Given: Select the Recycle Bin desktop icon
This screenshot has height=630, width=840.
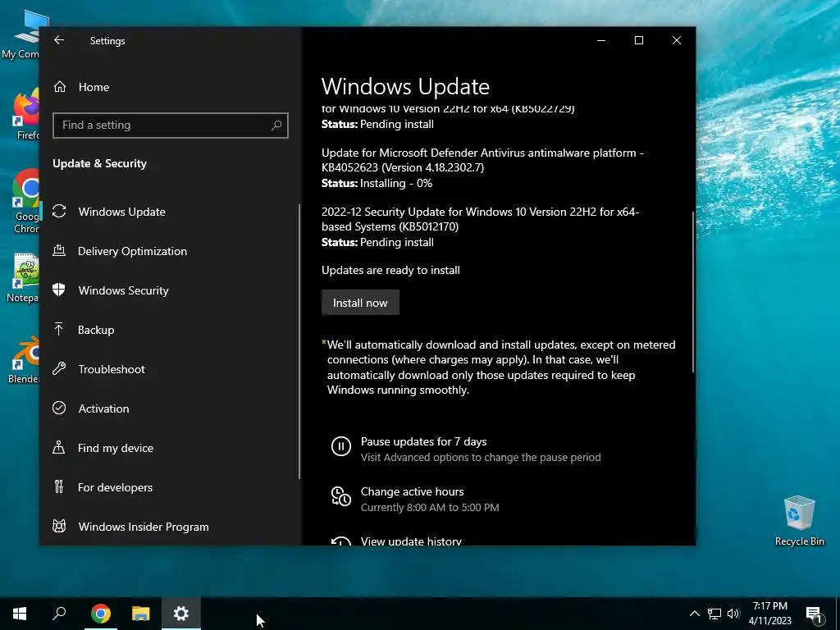Looking at the screenshot, I should tap(799, 521).
